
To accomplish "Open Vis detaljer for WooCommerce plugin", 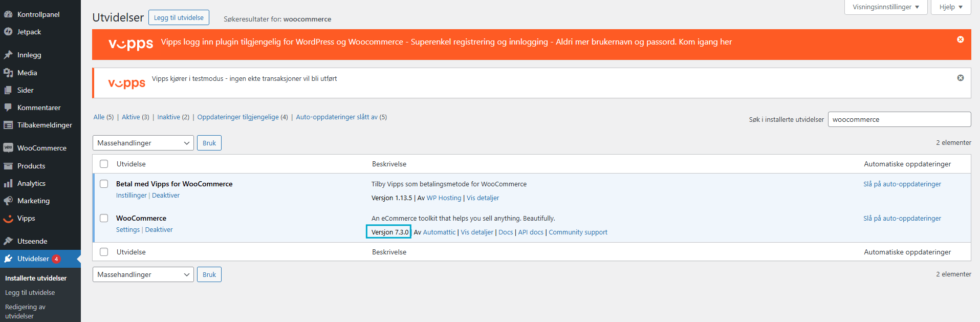I will pyautogui.click(x=477, y=232).
